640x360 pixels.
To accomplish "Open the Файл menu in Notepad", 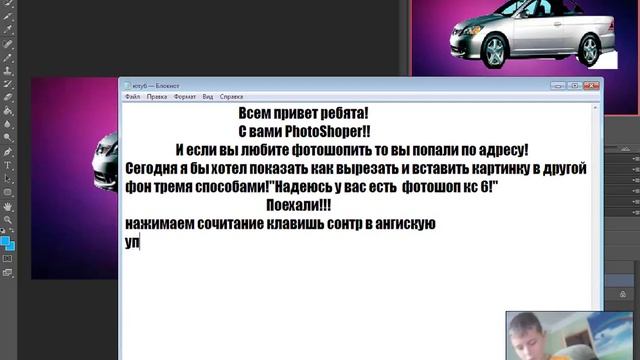I will coord(132,97).
